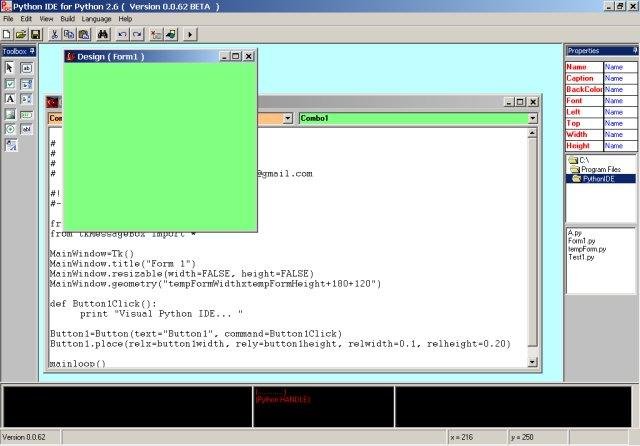Click the Redo arrow icon
The width and height of the screenshot is (640, 446).
pos(137,34)
